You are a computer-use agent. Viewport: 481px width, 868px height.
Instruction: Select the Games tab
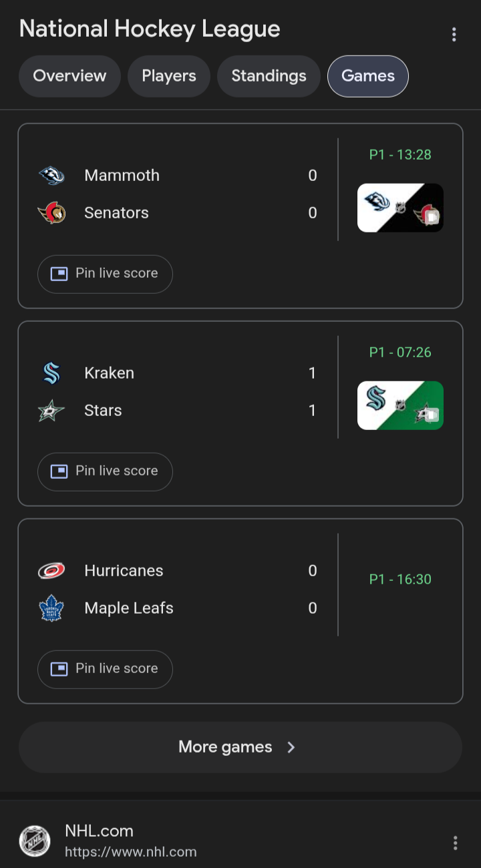click(368, 76)
